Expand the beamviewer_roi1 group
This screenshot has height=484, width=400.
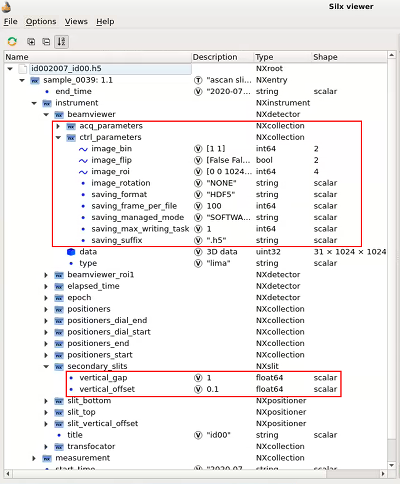[46, 275]
